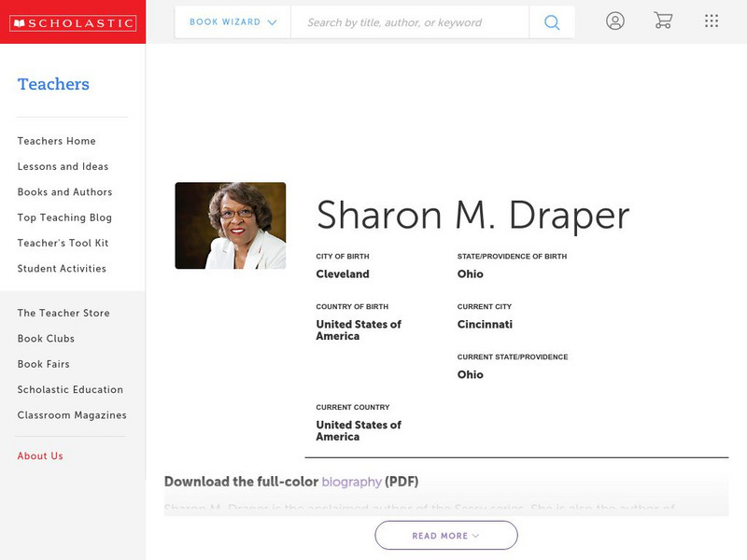Open Teacher's Tool Kit
This screenshot has height=560, width=747.
(63, 243)
